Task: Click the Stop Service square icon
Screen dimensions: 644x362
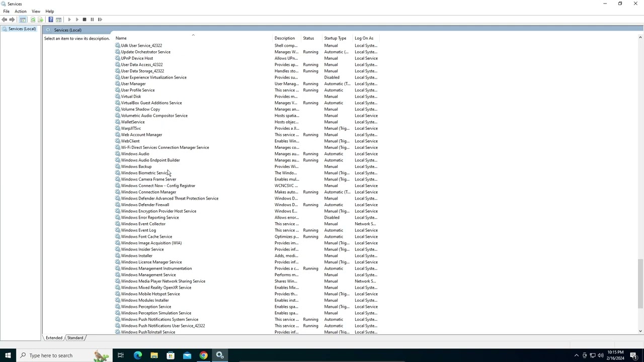Action: [x=85, y=20]
